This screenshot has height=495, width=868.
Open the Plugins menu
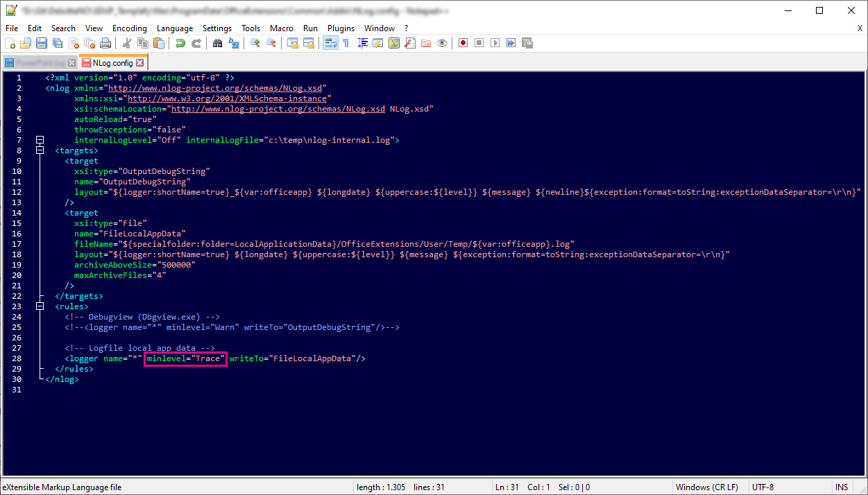point(341,28)
